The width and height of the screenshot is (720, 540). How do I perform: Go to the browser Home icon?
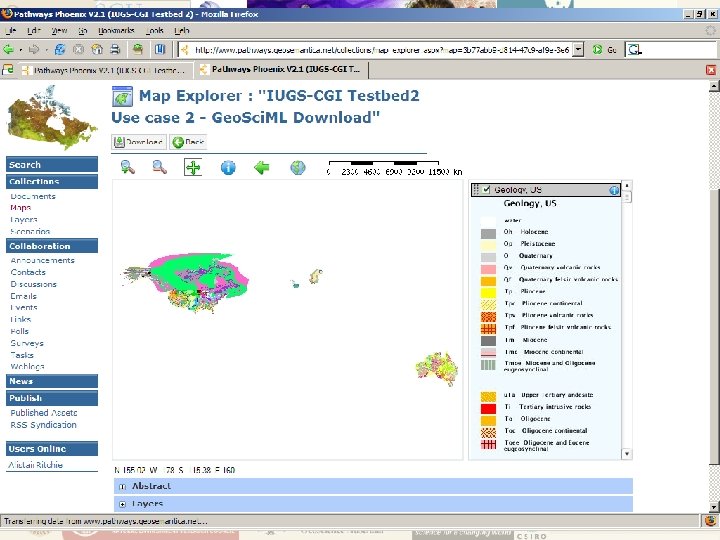(97, 49)
